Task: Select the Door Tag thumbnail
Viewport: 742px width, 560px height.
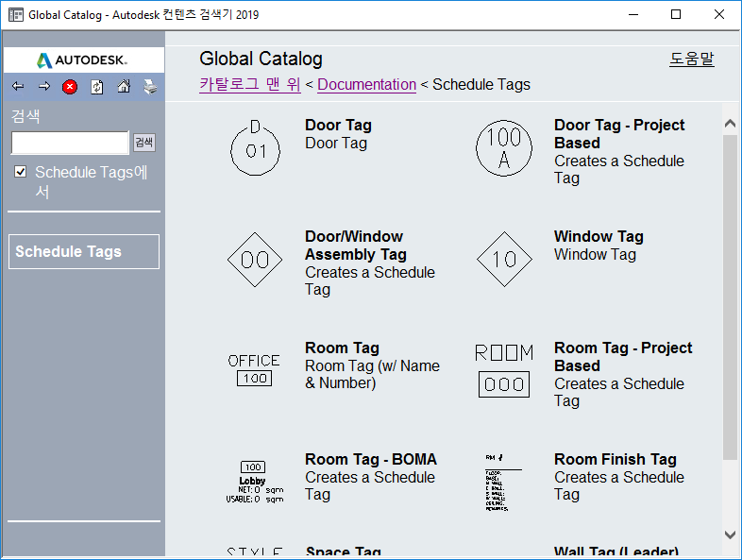Action: [255, 147]
